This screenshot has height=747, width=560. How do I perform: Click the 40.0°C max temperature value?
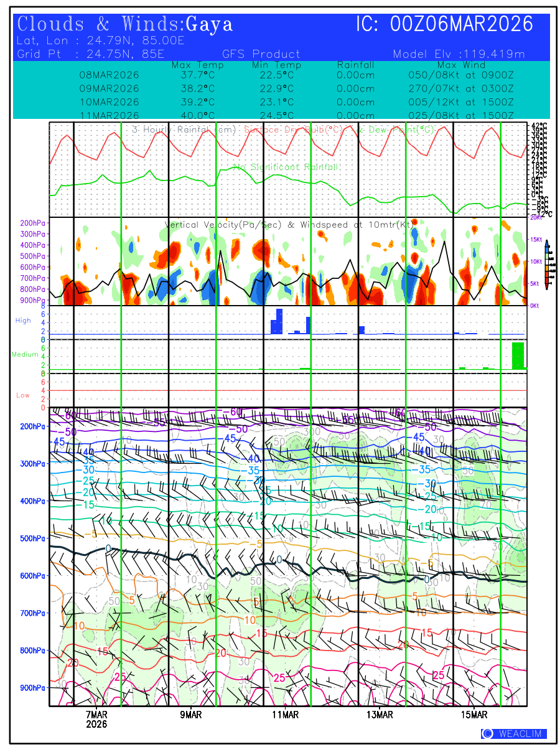pos(193,116)
